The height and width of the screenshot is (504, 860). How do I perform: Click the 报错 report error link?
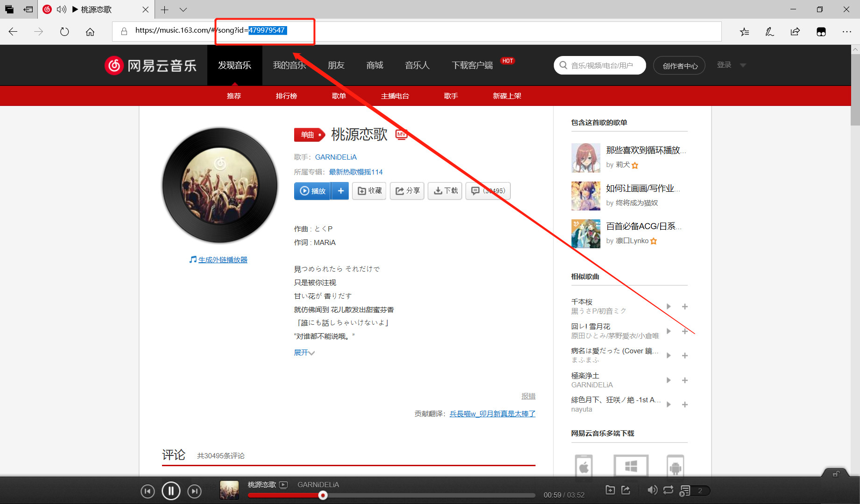(529, 396)
